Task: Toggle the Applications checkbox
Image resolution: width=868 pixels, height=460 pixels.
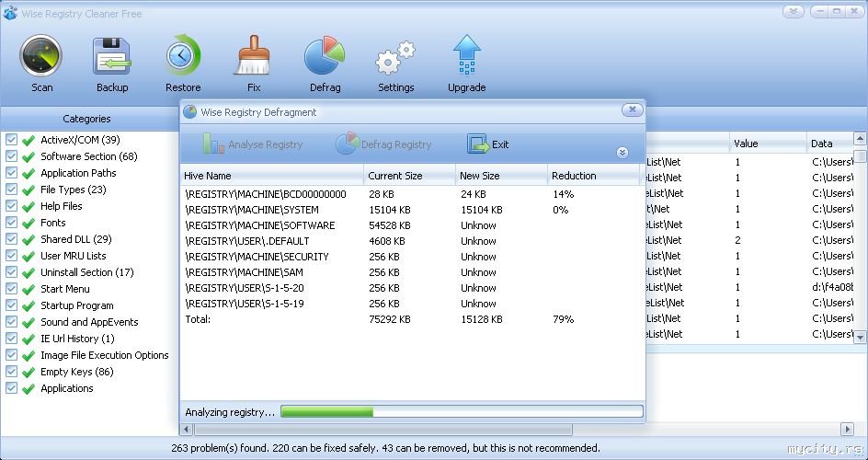Action: tap(11, 388)
